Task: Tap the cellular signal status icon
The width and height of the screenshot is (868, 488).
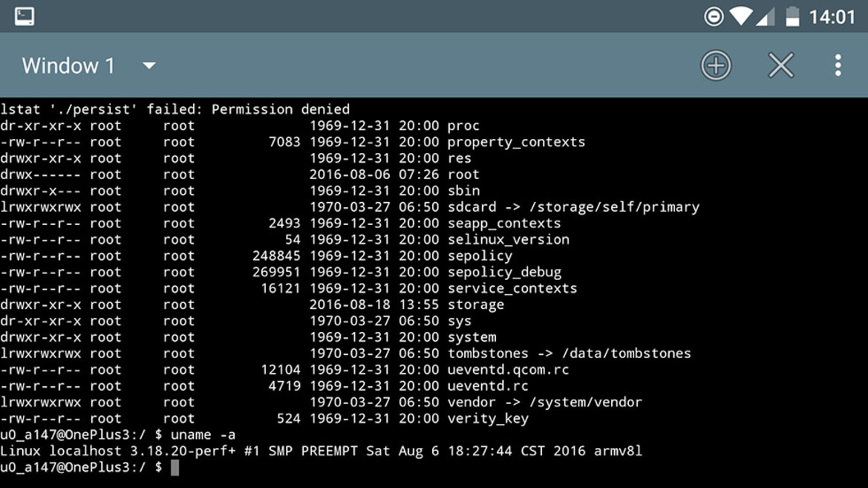Action: [x=766, y=17]
